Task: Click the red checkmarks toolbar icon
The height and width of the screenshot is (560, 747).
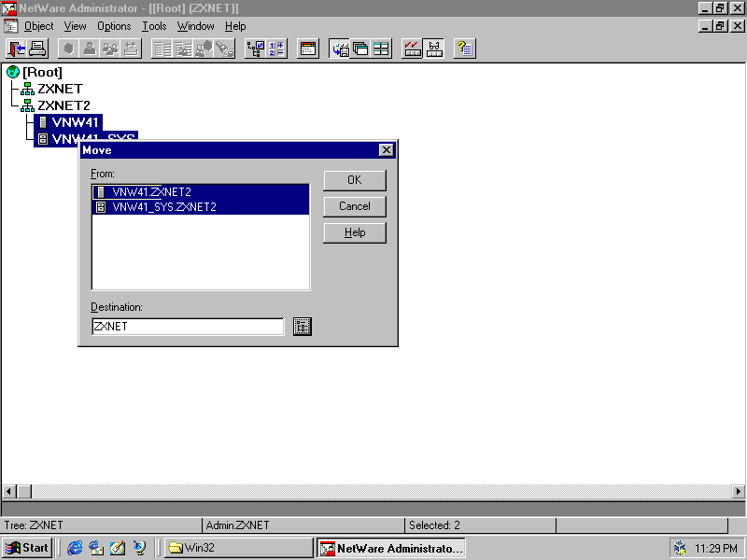Action: [x=413, y=49]
